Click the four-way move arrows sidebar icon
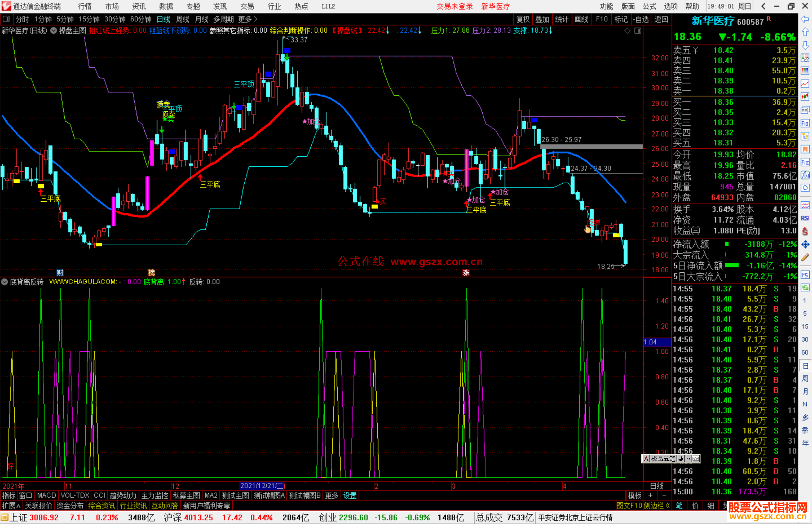Screen dimensions: 812x524 (x=805, y=245)
